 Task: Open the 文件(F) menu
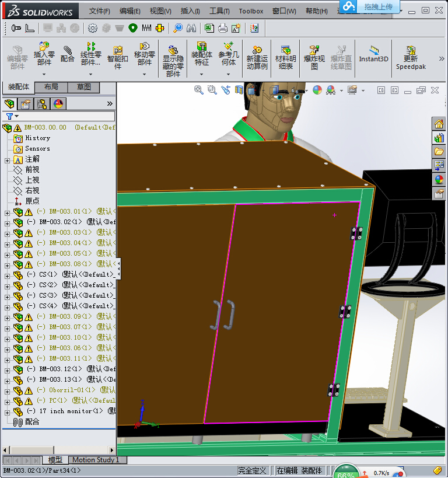pos(99,11)
